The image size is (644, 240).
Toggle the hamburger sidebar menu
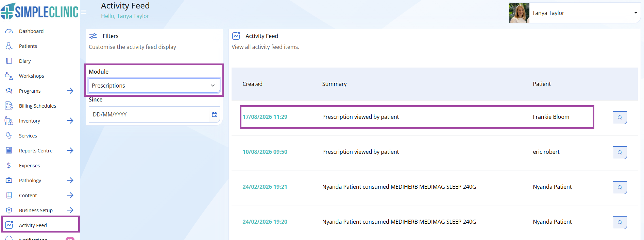click(84, 12)
